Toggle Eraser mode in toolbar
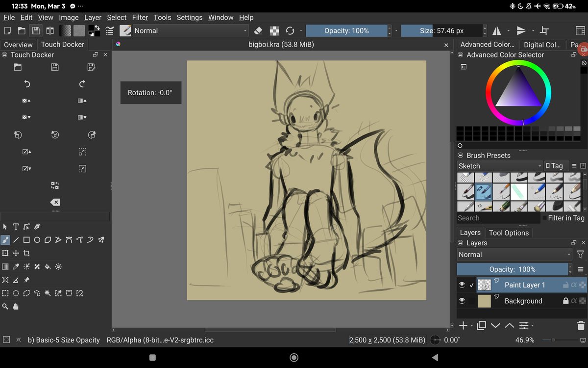Viewport: 588px width, 368px height. [259, 30]
